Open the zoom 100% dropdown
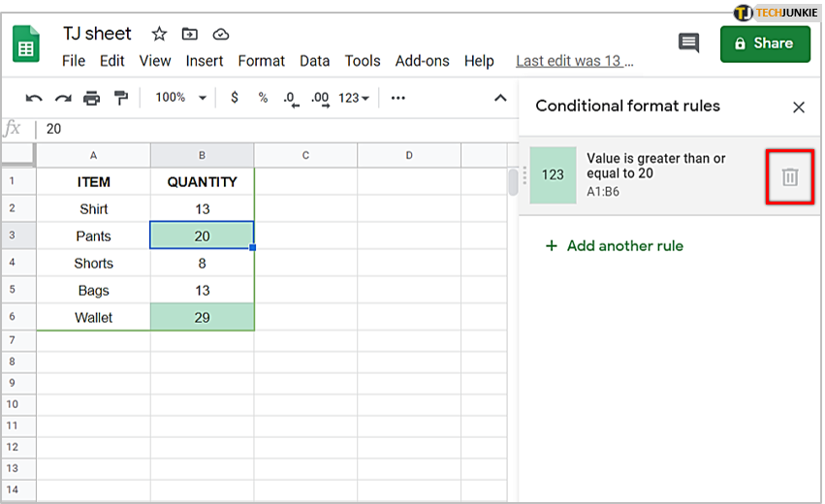 tap(180, 97)
